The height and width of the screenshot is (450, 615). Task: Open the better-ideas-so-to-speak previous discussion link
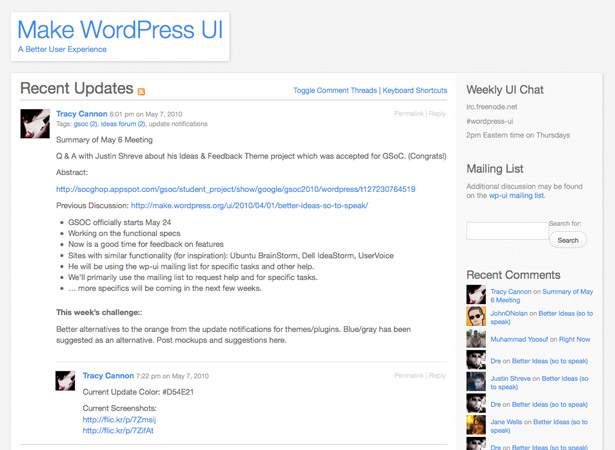249,206
